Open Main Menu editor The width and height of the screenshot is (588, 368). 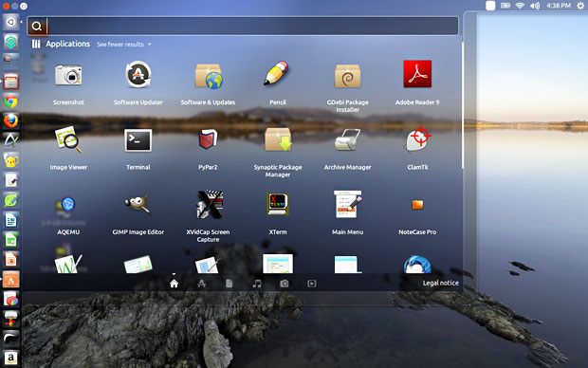(x=348, y=204)
